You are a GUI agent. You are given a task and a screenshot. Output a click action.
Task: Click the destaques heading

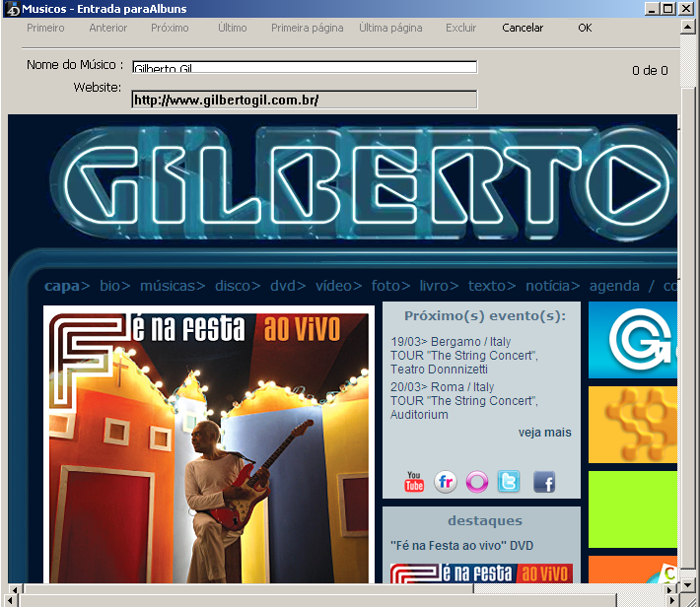[485, 521]
